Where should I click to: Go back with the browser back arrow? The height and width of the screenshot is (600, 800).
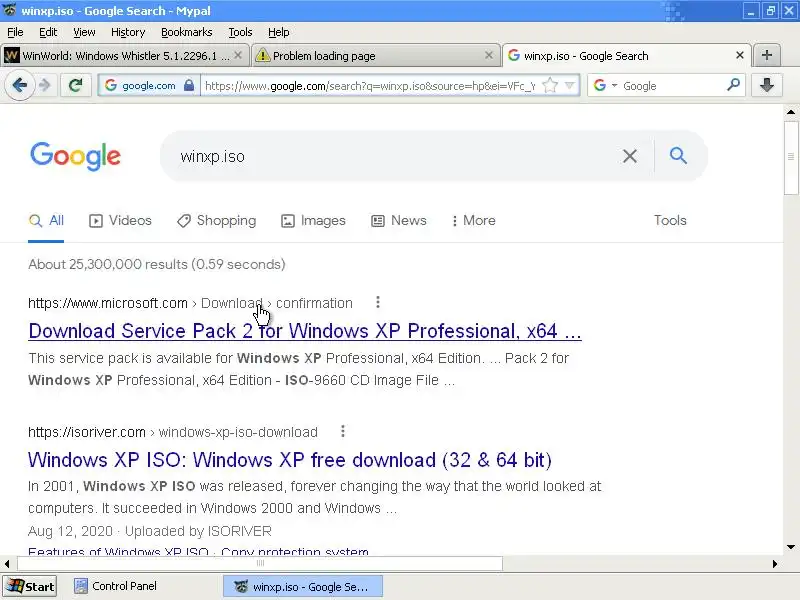pos(20,85)
